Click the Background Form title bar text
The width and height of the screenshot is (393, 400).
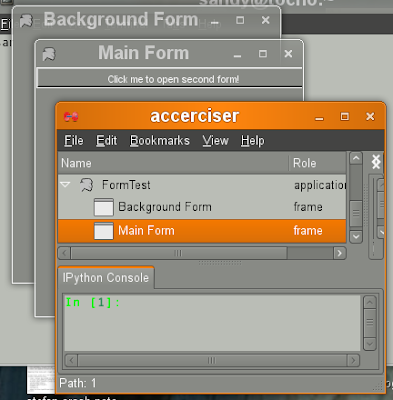pyautogui.click(x=121, y=19)
